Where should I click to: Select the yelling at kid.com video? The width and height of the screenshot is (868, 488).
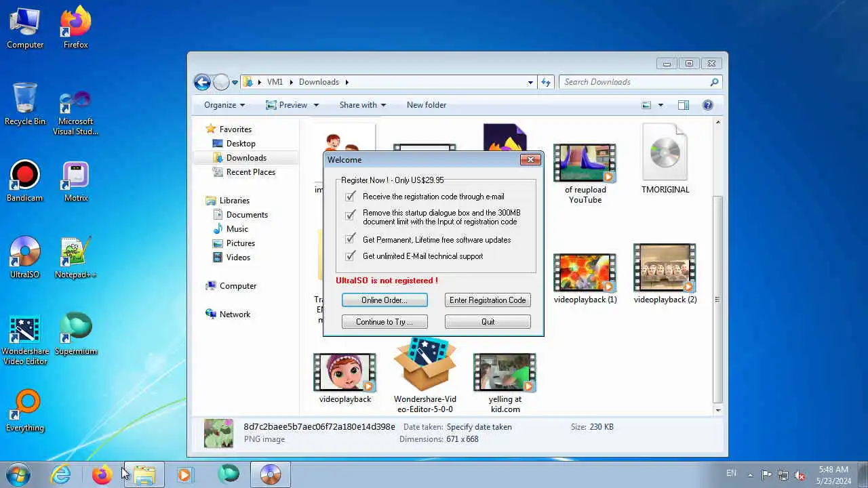point(505,383)
